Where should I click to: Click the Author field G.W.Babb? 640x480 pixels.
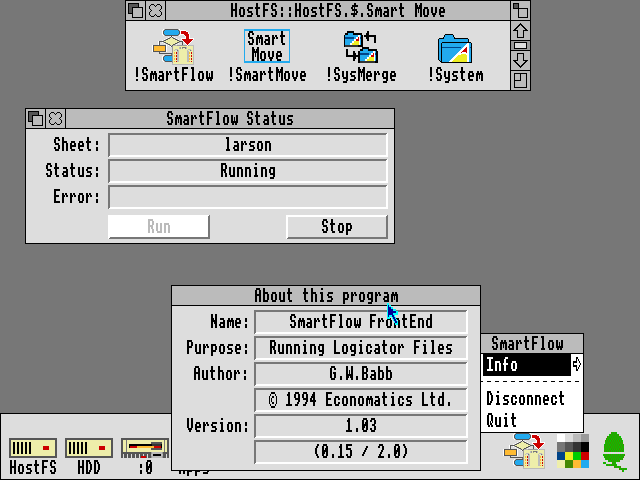point(361,374)
